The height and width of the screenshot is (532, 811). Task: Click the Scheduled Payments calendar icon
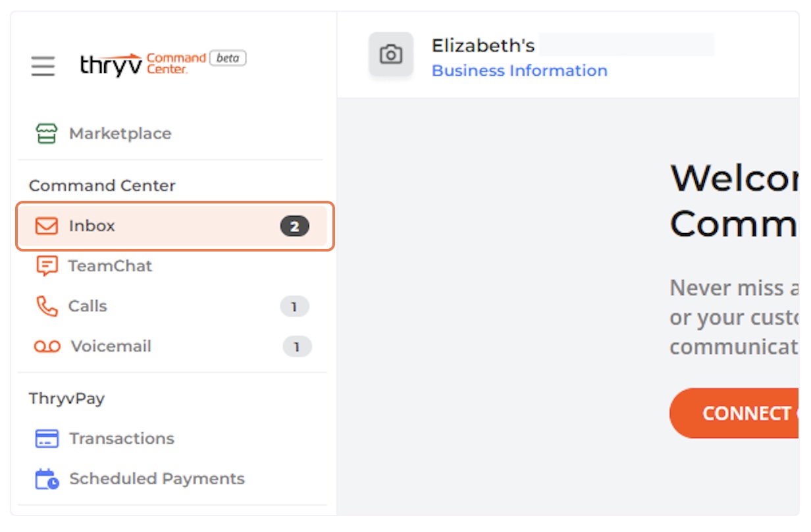pos(47,479)
